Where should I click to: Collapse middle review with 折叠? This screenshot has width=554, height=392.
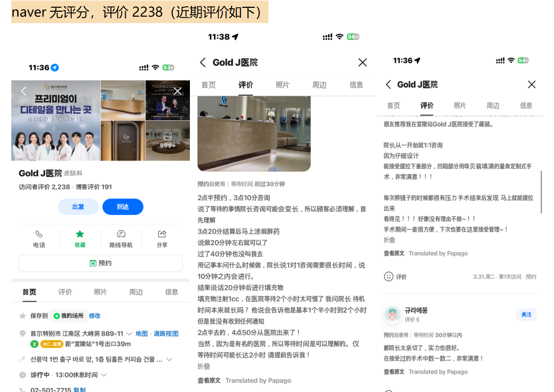[204, 366]
